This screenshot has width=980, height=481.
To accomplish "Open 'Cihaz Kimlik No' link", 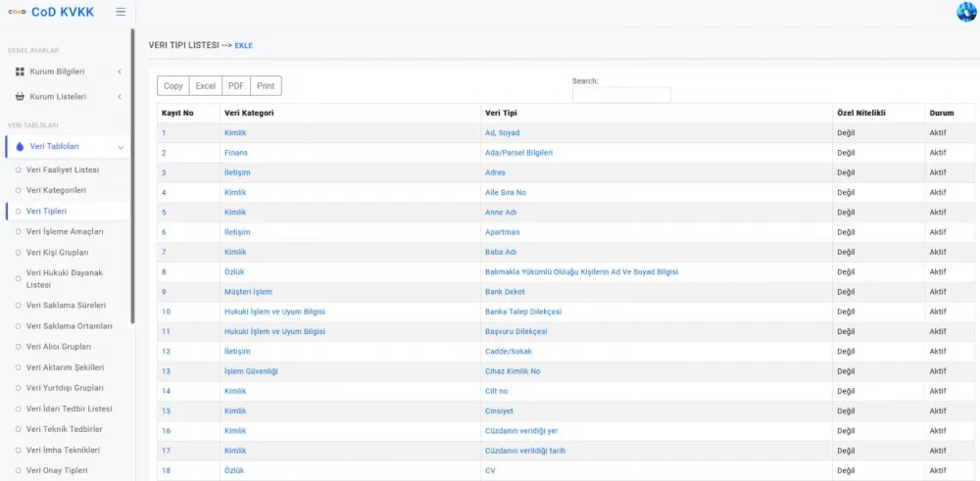I will [x=513, y=371].
